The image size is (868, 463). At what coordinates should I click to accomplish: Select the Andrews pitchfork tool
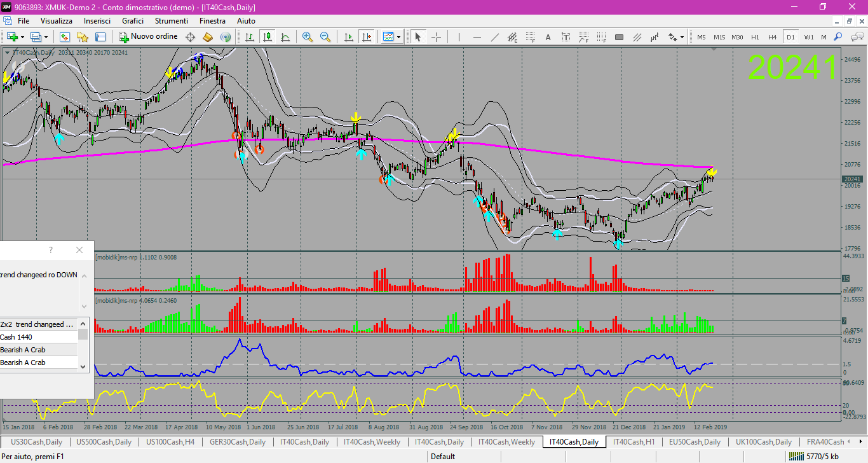coord(637,37)
